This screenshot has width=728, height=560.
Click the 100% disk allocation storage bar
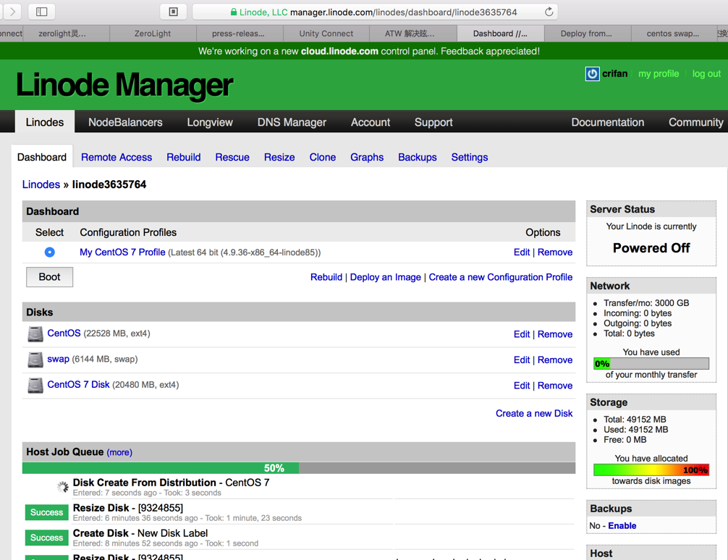click(x=651, y=470)
